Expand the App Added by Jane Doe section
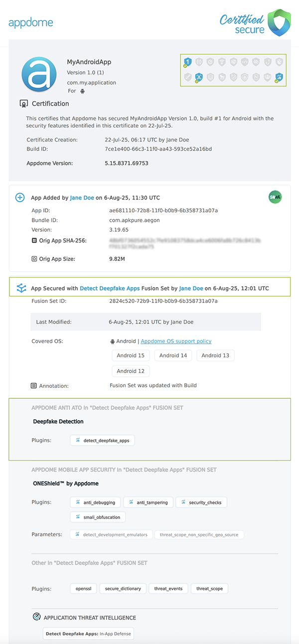The height and width of the screenshot is (644, 299). pyautogui.click(x=20, y=197)
